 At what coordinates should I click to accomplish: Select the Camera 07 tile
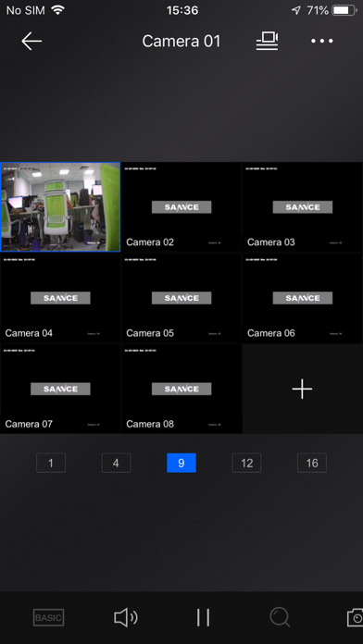click(60, 389)
